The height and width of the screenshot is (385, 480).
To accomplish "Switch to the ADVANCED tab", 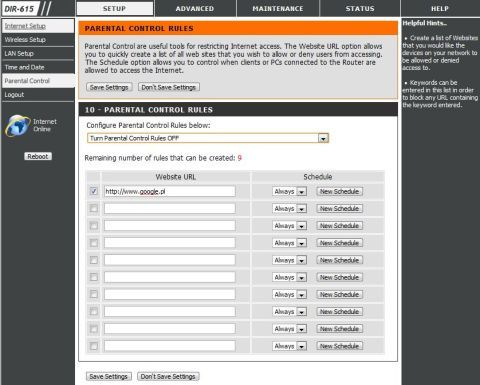I will tap(195, 9).
